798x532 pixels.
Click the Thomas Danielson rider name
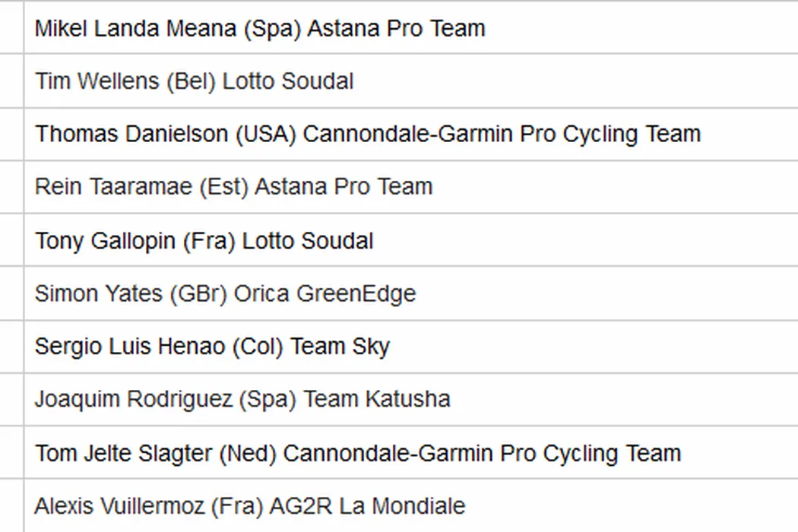pos(131,135)
